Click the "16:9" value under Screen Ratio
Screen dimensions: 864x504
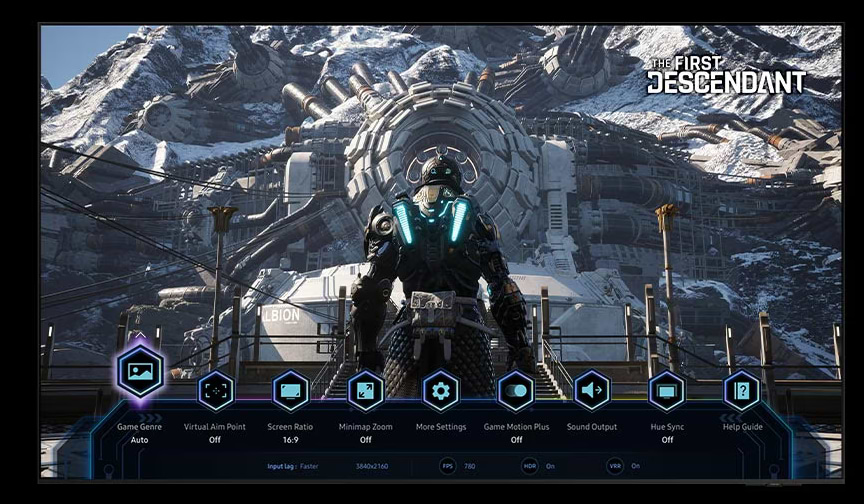click(290, 440)
